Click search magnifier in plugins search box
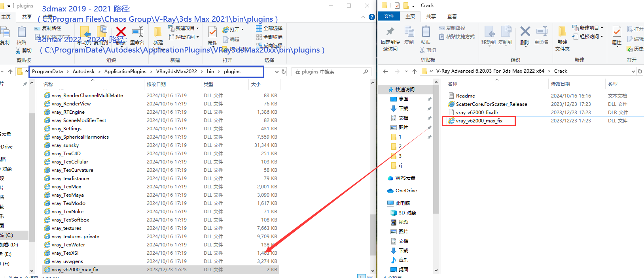644x278 pixels. [x=366, y=72]
